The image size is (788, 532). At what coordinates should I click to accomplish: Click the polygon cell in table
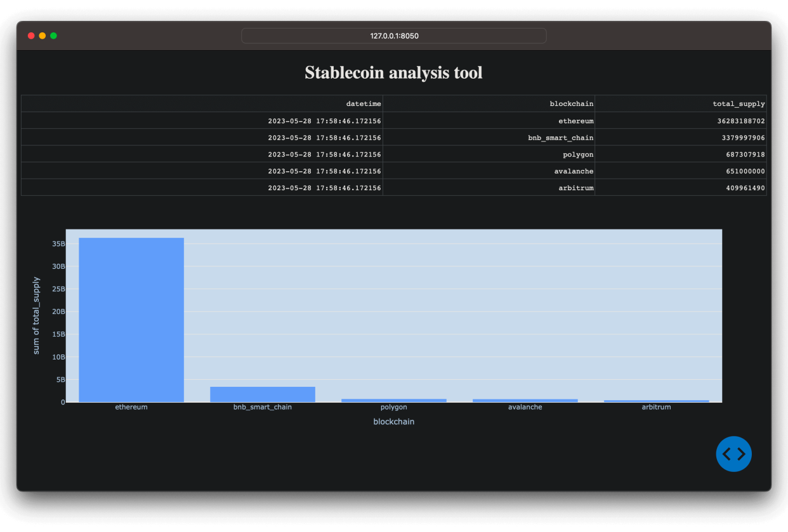[x=578, y=154]
